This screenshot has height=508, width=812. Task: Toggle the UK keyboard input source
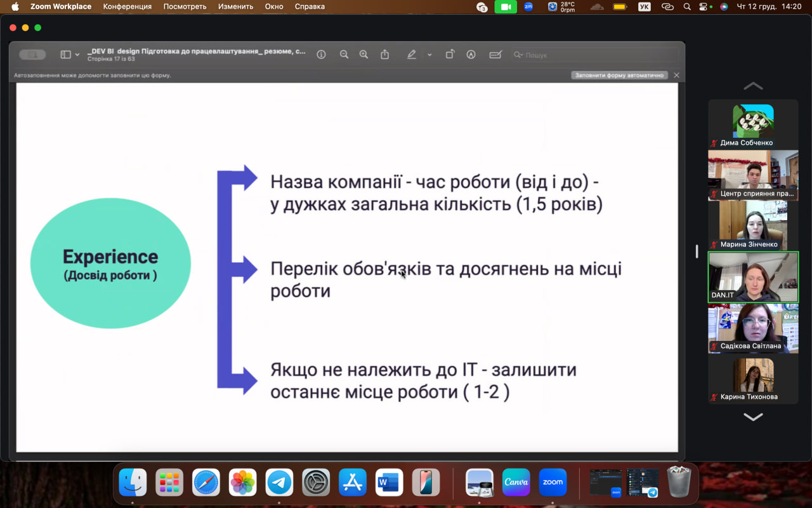644,6
